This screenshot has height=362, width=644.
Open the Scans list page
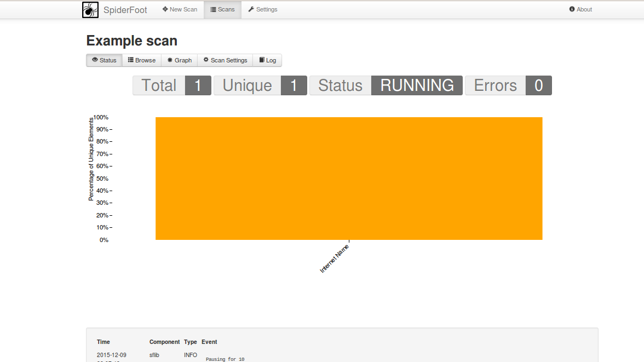[222, 9]
